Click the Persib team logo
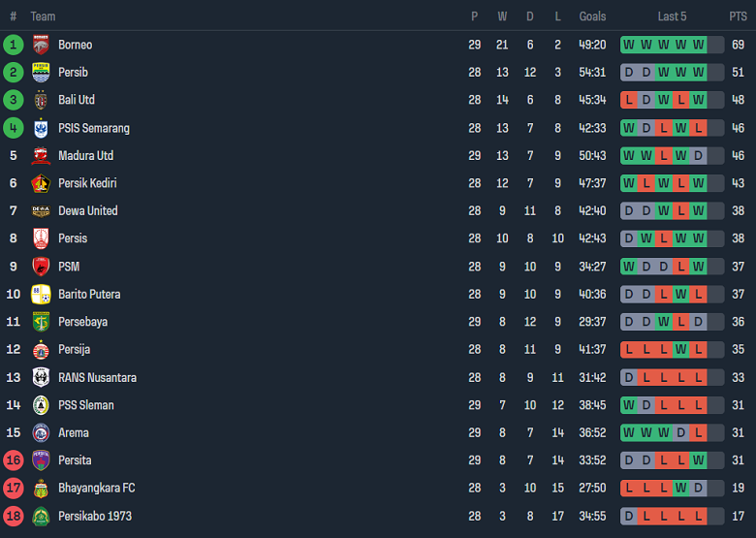Image resolution: width=756 pixels, height=538 pixels. tap(41, 73)
